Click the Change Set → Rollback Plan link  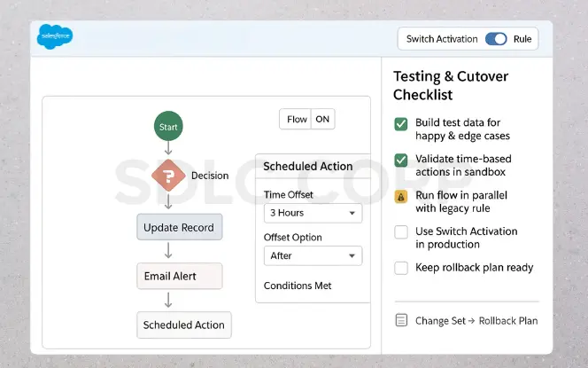476,320
